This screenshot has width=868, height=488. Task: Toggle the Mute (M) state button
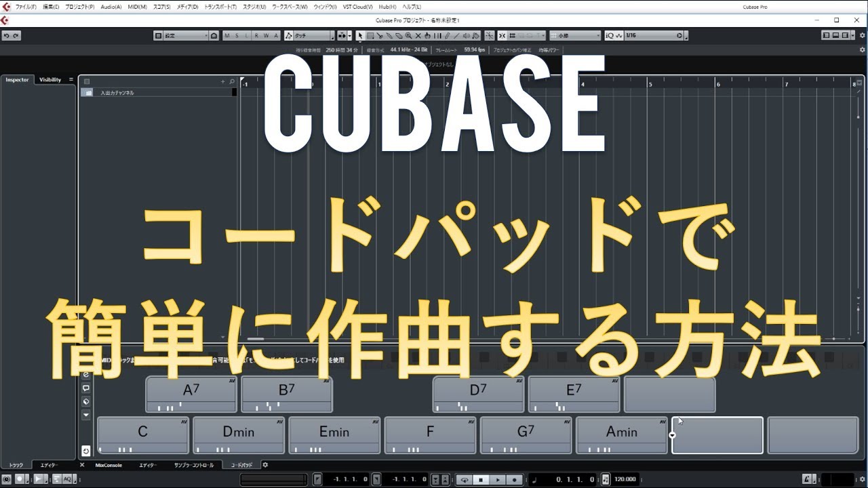[x=227, y=35]
